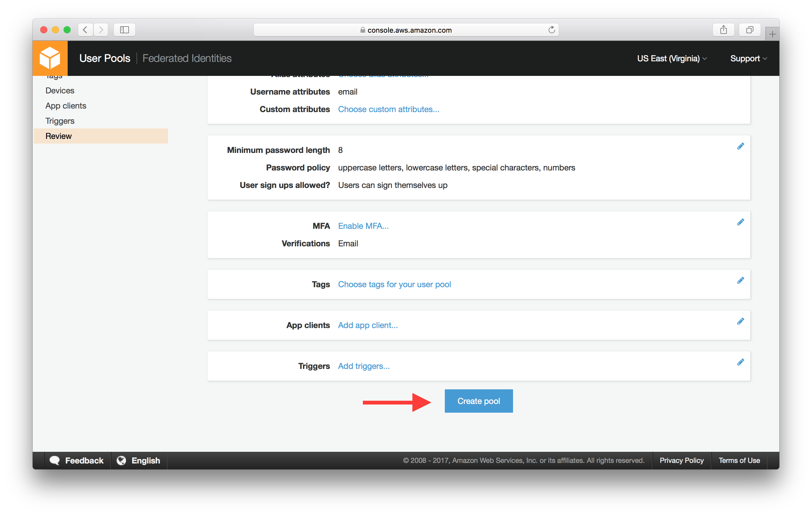This screenshot has height=516, width=812.
Task: Open the Safari share icon
Action: [x=723, y=30]
